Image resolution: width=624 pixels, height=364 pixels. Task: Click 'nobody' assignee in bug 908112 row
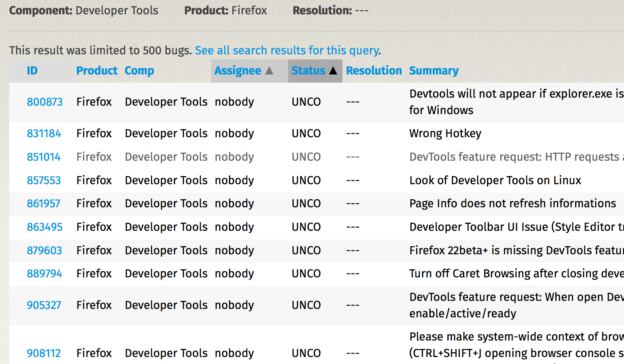(234, 353)
